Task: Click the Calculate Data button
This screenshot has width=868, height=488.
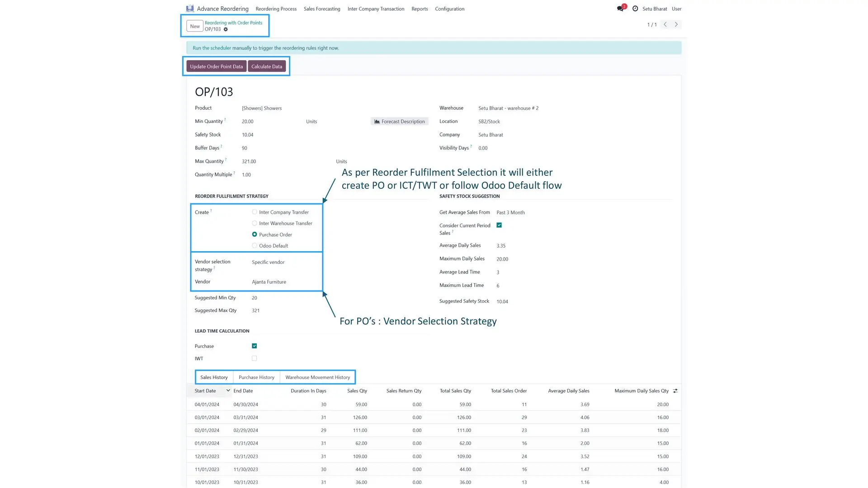Action: pos(267,66)
